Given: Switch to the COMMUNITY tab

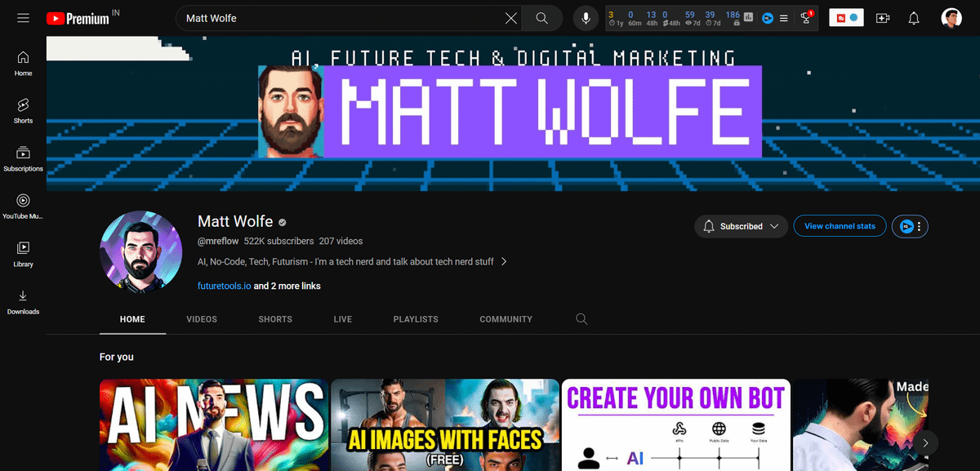Looking at the screenshot, I should point(506,319).
